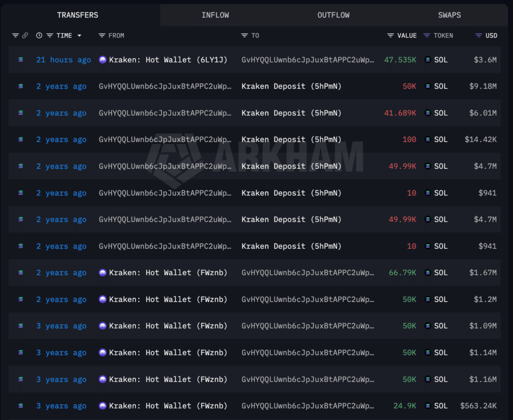The height and width of the screenshot is (420, 513).
Task: Click SOL token icon in the $1.67M row
Action: (x=427, y=272)
